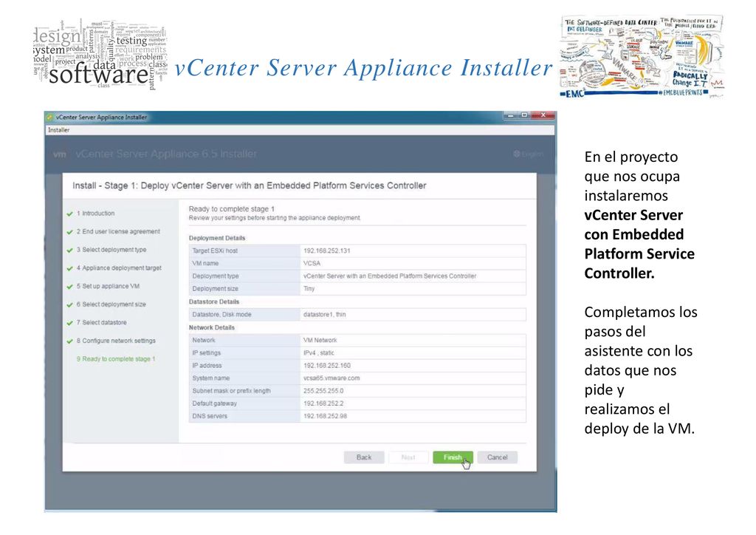Viewport: 756px width, 535px height.
Task: Click the slide title "vCenter Server Appliance Installer"
Action: (363, 67)
